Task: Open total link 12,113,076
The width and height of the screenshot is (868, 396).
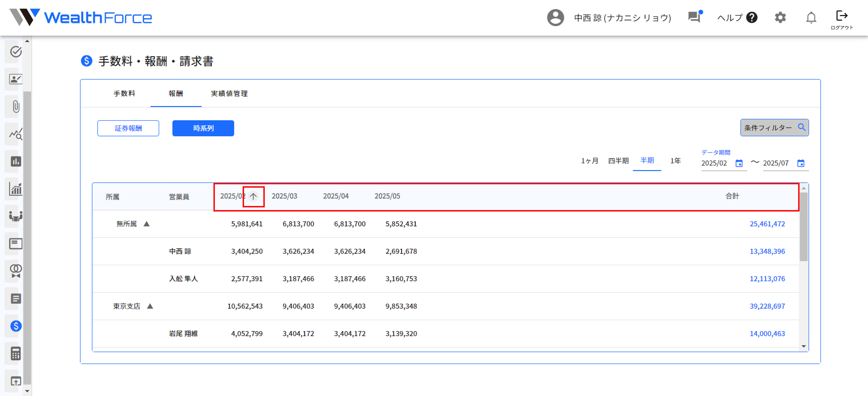Action: point(767,279)
